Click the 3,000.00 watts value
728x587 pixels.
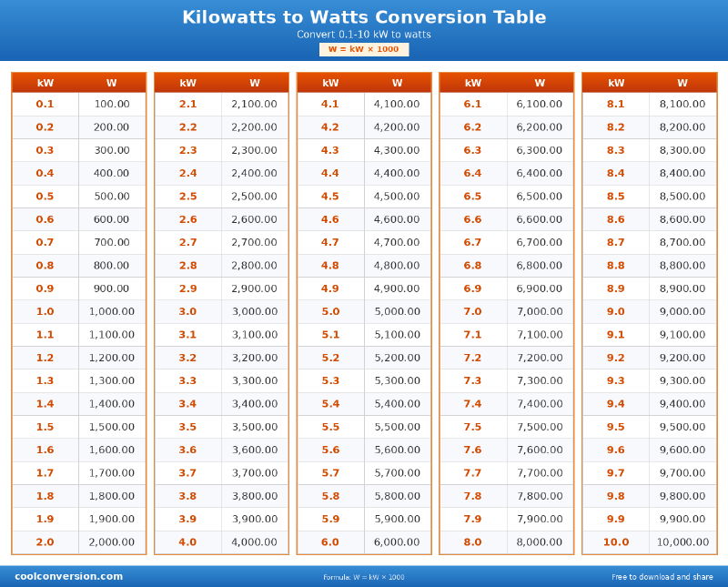click(x=255, y=311)
